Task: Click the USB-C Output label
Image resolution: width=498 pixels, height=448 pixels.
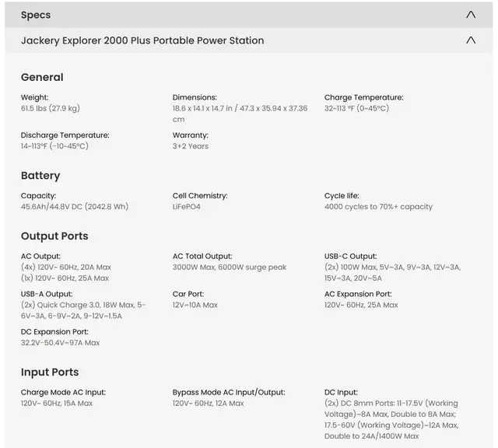Action: (350, 256)
